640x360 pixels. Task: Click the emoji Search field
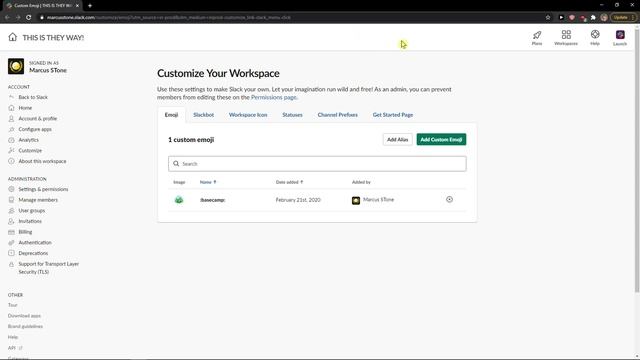317,164
